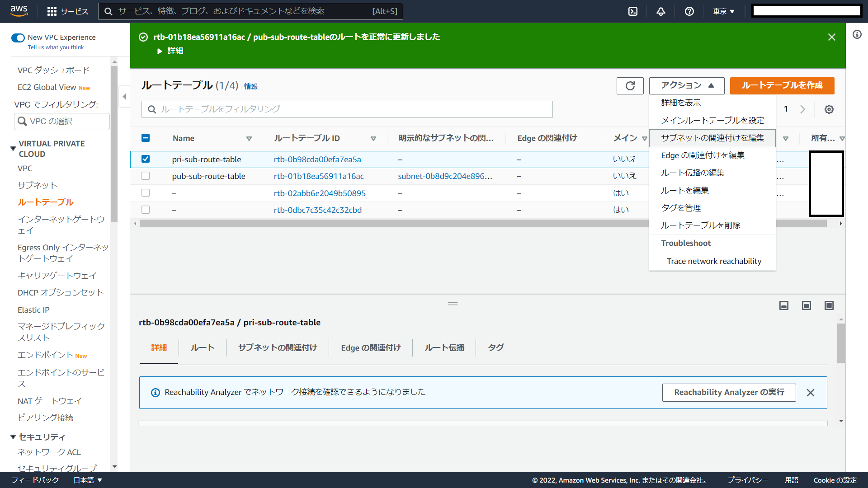Click ルートテーブルを作成 button

coord(782,85)
